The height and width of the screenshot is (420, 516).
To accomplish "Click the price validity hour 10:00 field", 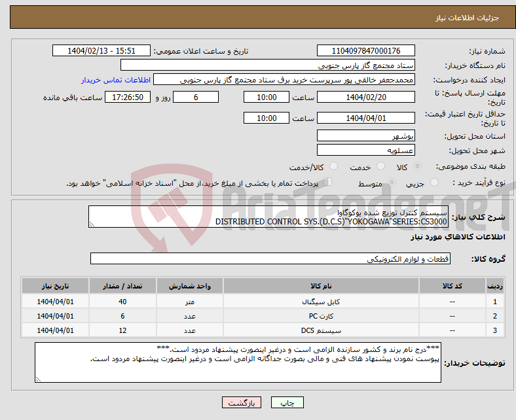I will pyautogui.click(x=267, y=118).
